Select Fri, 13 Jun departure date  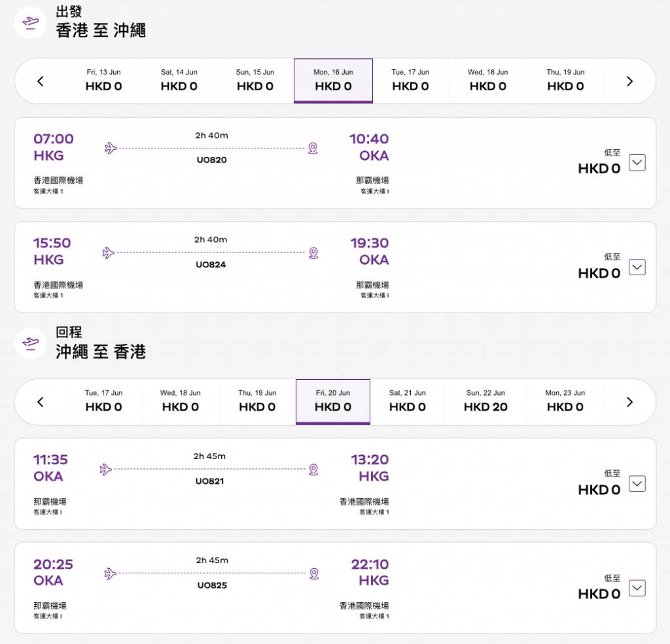pos(103,80)
